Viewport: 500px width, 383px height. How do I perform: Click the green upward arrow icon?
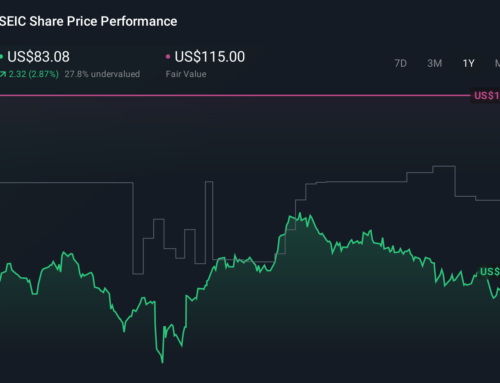(3, 74)
